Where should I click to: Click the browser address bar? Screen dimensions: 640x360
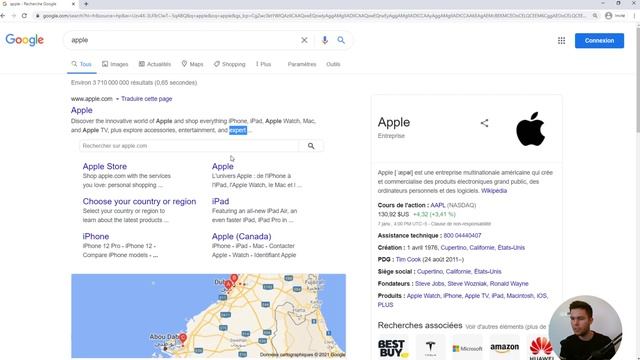[313, 16]
